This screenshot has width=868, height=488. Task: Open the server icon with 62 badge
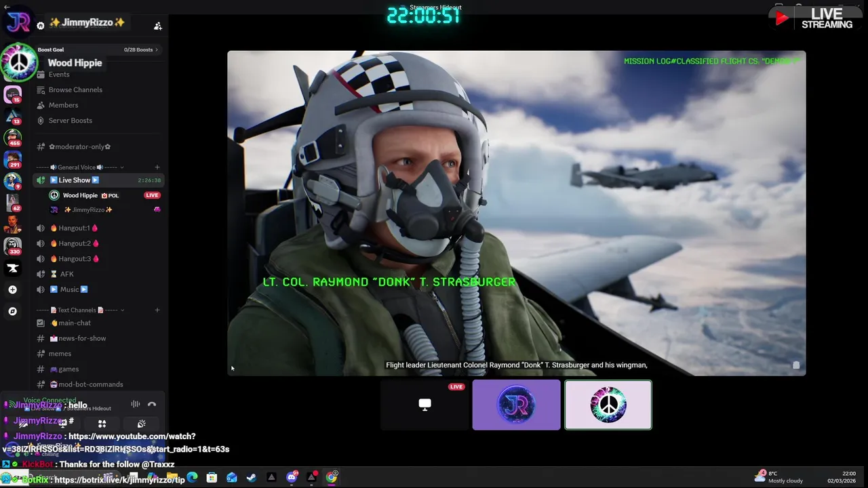(13, 203)
